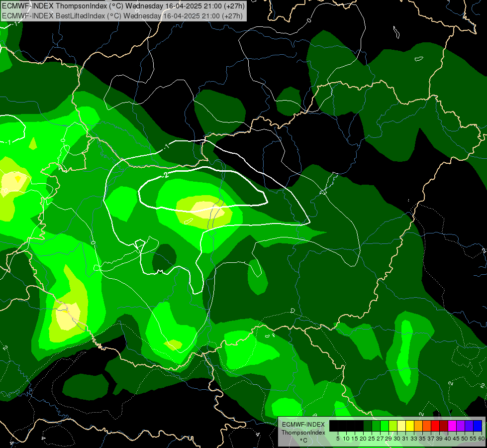Click the ThompsonIndex title line at top
Viewport: 487px width, 448px height.
pyautogui.click(x=123, y=5)
